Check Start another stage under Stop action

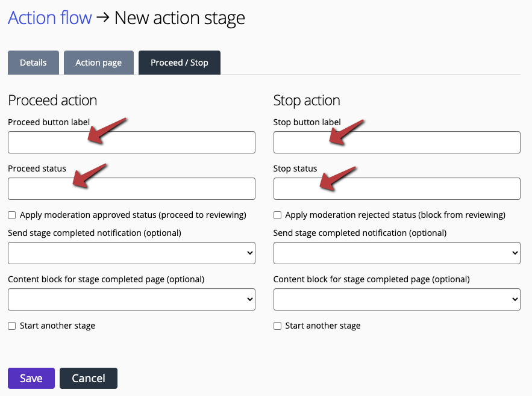[x=277, y=326]
